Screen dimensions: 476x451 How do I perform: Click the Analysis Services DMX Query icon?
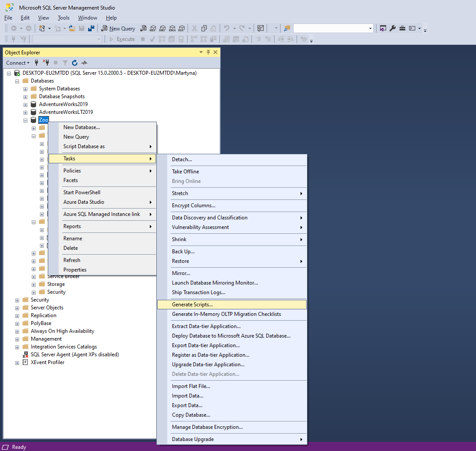click(x=162, y=28)
